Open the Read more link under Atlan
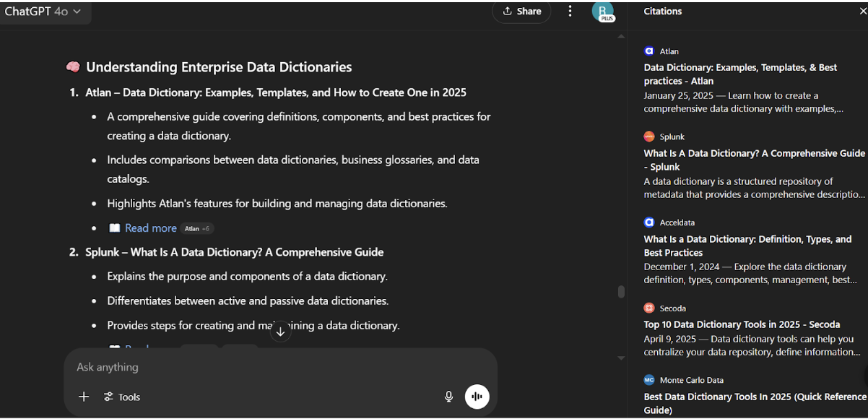This screenshot has width=868, height=419. [150, 228]
